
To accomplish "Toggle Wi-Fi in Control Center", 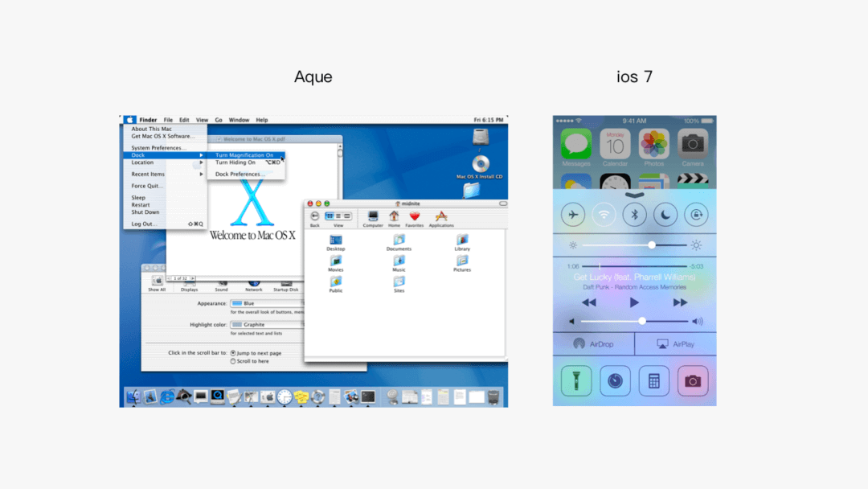I will point(604,215).
